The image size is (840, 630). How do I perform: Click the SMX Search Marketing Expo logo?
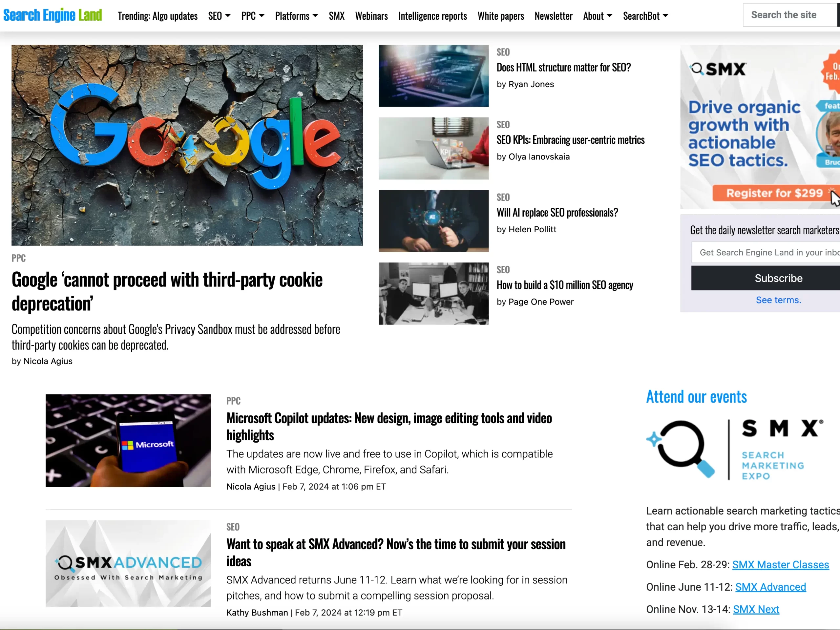tap(735, 449)
